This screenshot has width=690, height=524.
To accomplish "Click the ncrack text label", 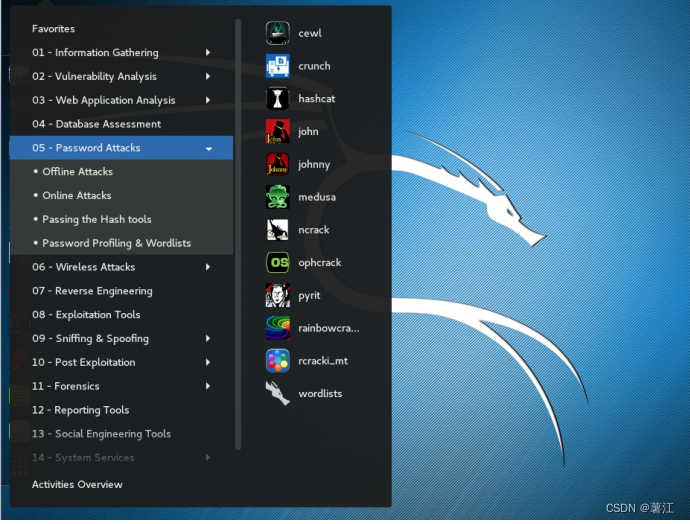I will coord(314,230).
